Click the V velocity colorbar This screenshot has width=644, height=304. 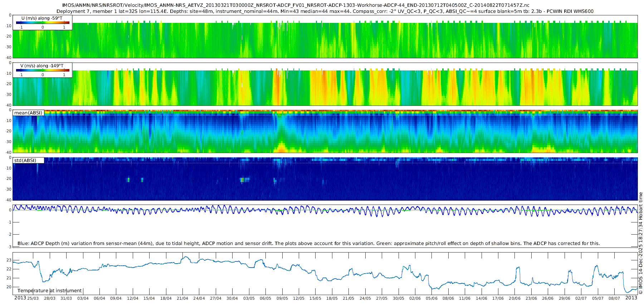43,70
